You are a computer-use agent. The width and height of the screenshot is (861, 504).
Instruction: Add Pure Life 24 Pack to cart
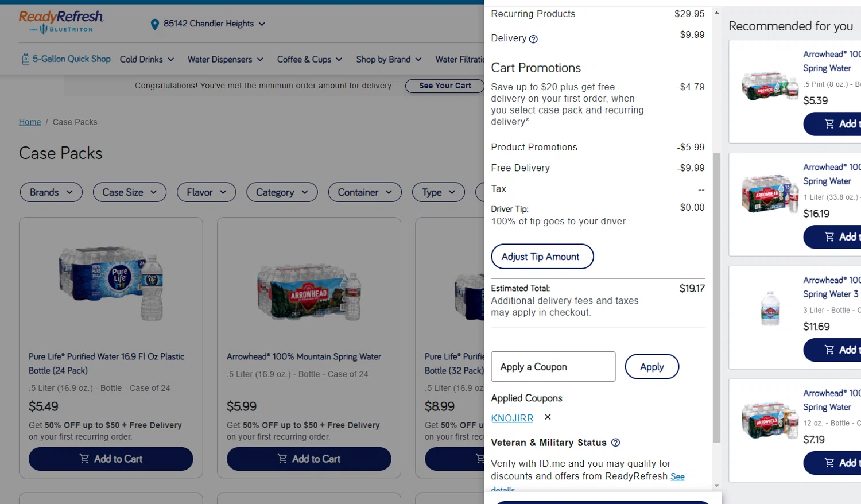[x=111, y=459]
